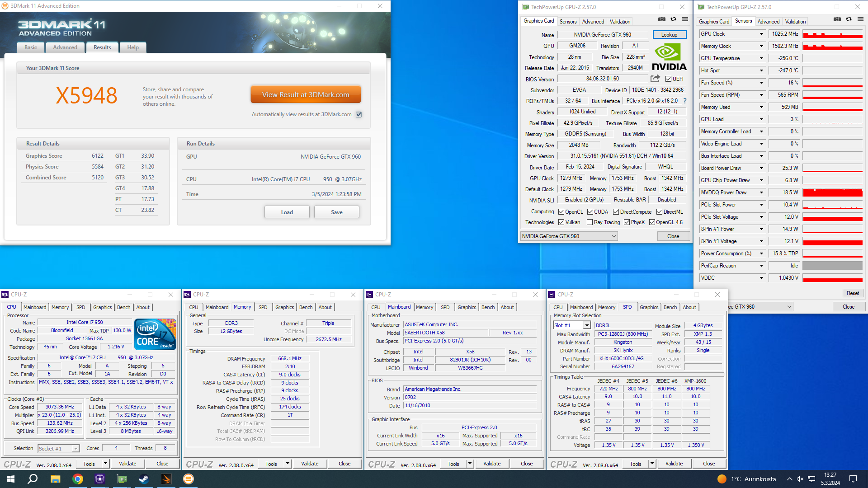The width and height of the screenshot is (868, 488).
Task: Click refresh icon in GPU-Z Sensors window
Action: (849, 19)
